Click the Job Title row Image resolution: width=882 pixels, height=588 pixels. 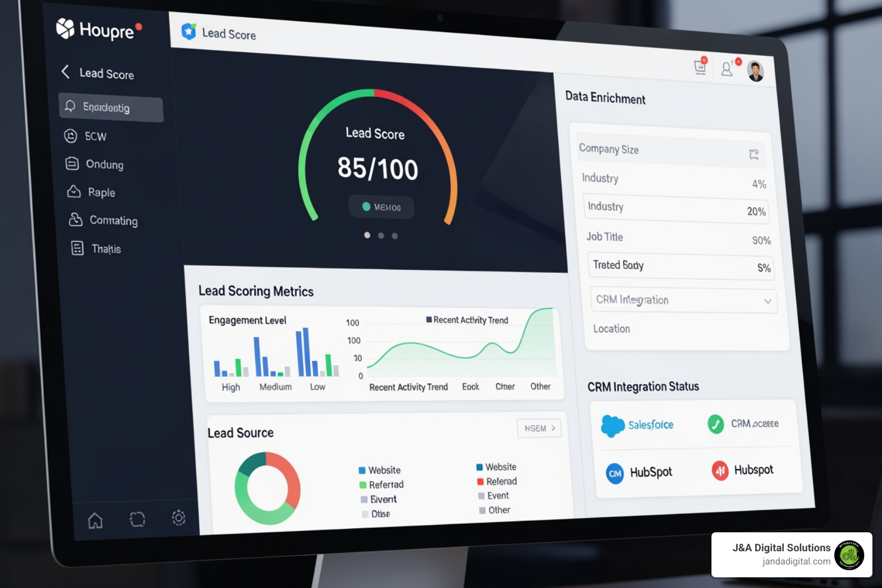pos(678,238)
